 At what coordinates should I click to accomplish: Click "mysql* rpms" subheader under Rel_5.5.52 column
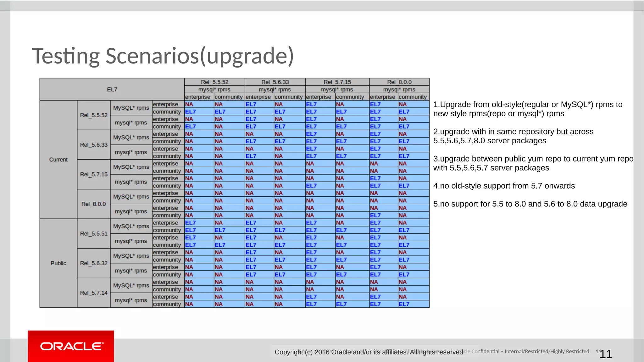point(214,90)
